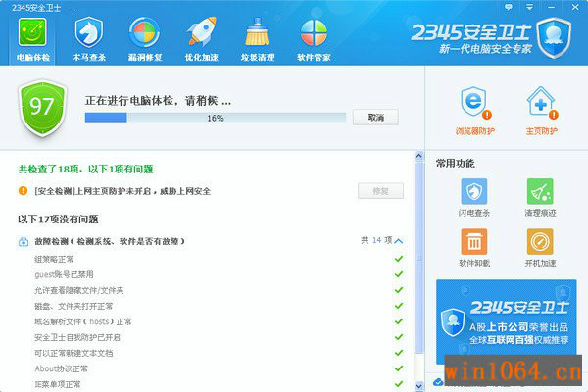Click 以下17项没有问题 heading
The width and height of the screenshot is (588, 392).
click(x=58, y=220)
